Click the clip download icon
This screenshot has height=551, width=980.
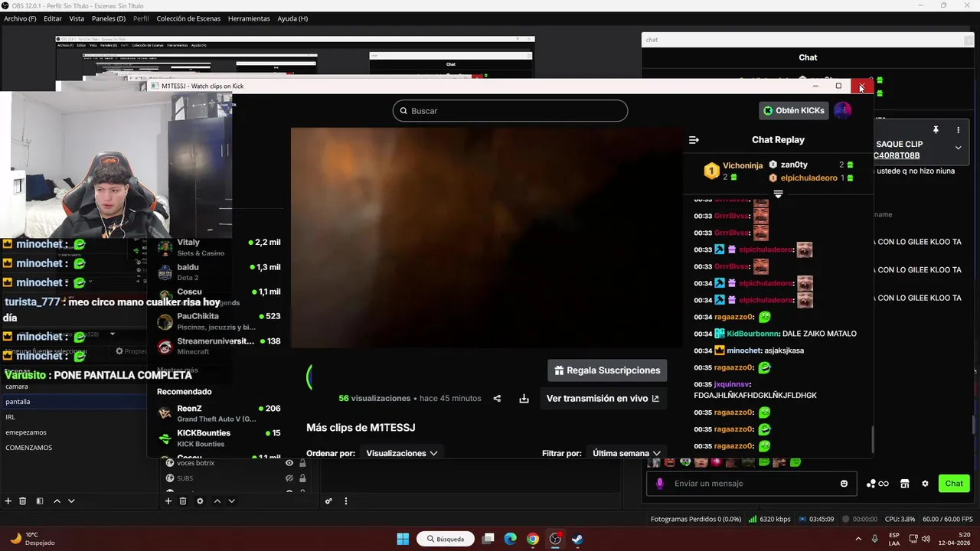point(524,398)
